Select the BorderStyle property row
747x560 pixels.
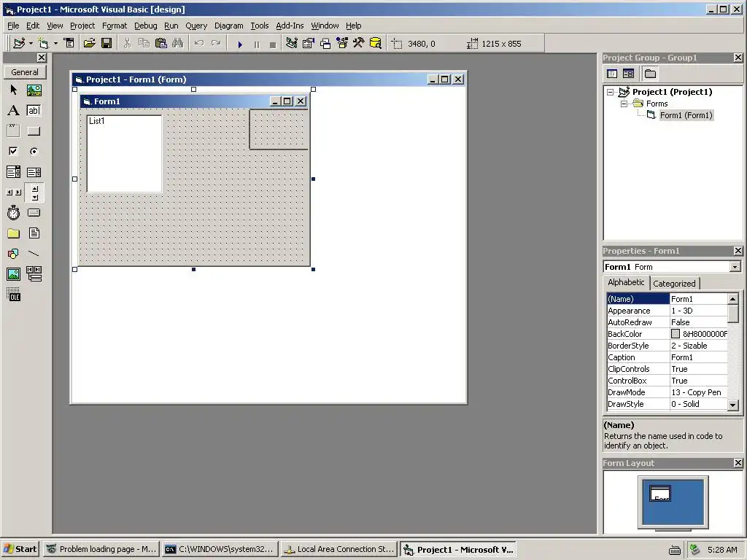(x=667, y=346)
